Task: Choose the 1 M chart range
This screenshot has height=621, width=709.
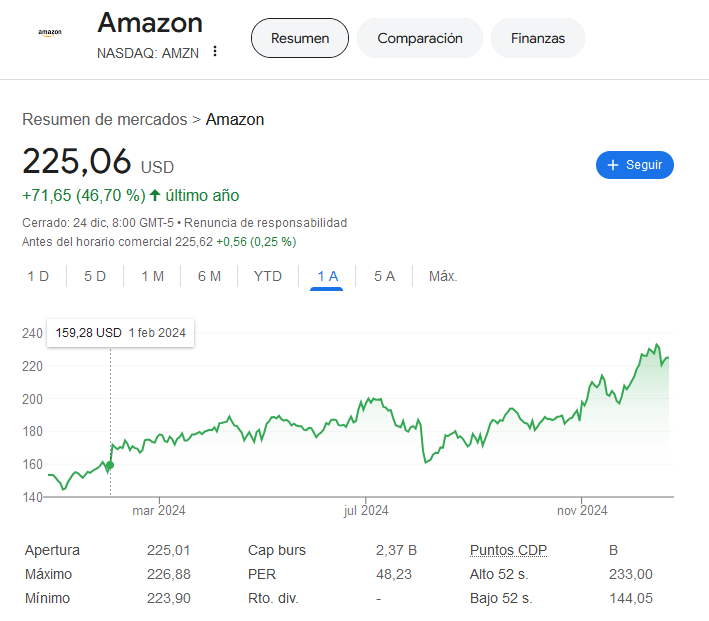Action: pos(152,276)
